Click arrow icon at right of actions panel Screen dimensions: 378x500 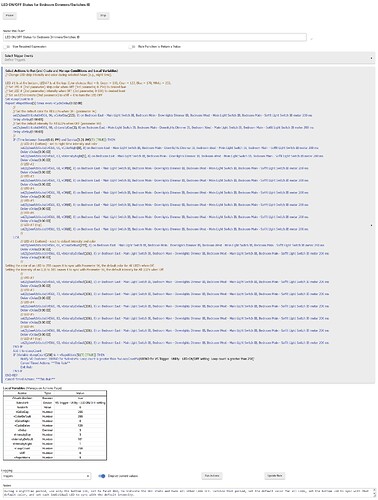[x=371, y=226]
